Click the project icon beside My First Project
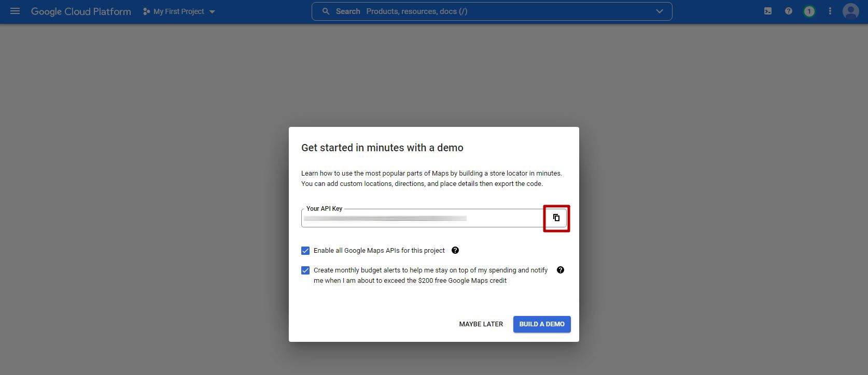Viewport: 868px width, 375px height. 146,11
